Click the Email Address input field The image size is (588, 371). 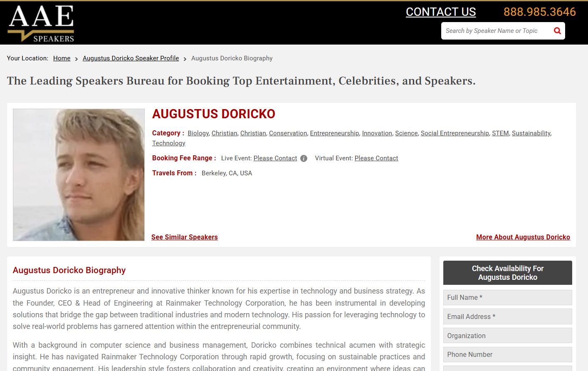(507, 316)
